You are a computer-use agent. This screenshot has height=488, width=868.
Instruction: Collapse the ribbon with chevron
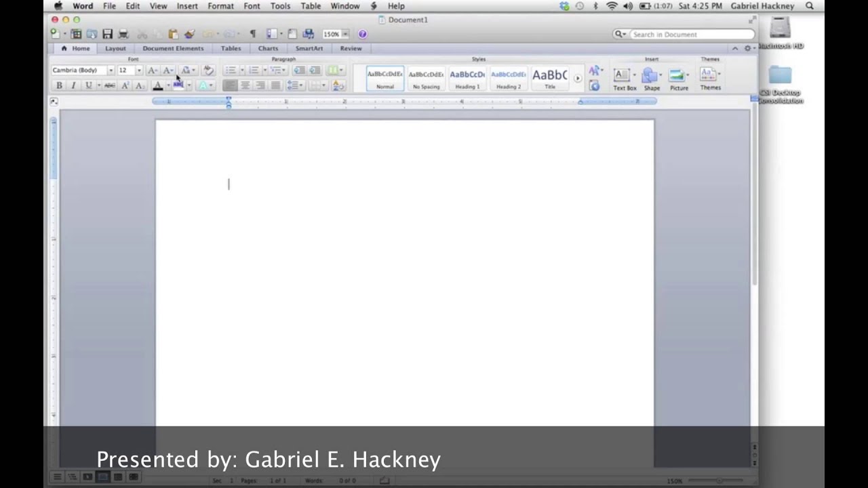[734, 49]
